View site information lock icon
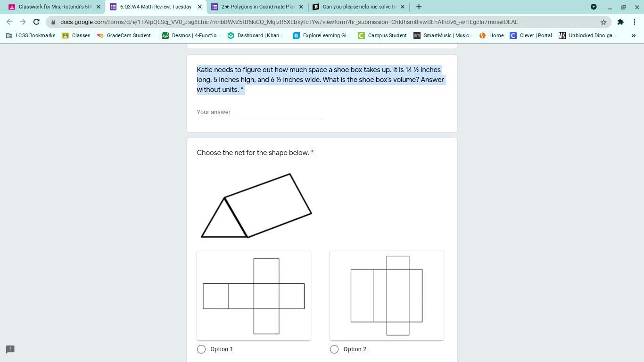This screenshot has width=644, height=362. pyautogui.click(x=53, y=22)
